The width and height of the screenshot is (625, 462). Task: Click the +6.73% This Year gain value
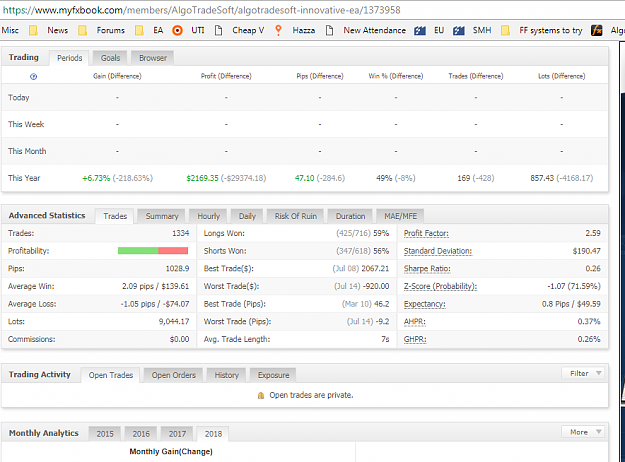pos(96,178)
